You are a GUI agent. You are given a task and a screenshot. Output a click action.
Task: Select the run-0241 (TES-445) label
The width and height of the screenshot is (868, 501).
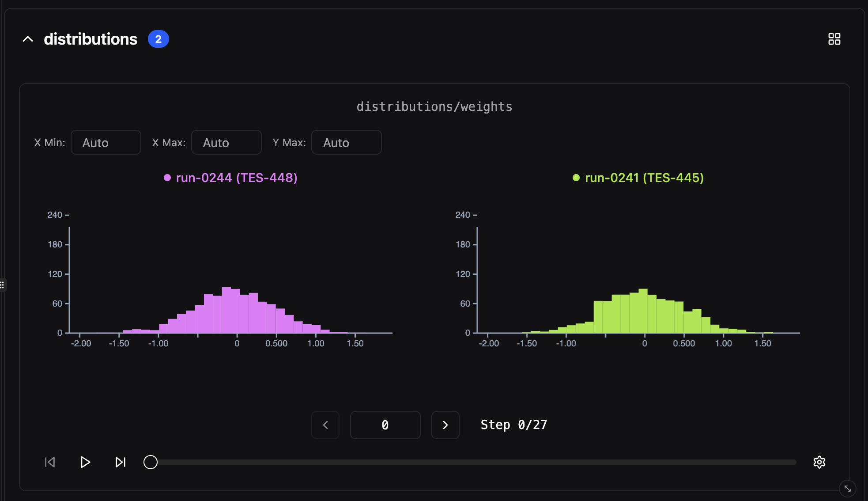click(644, 178)
